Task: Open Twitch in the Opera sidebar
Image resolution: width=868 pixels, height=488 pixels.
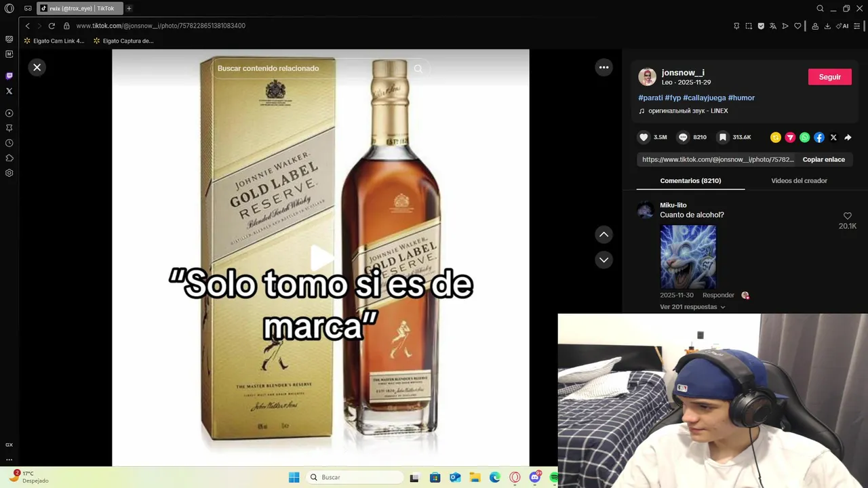Action: [x=9, y=76]
